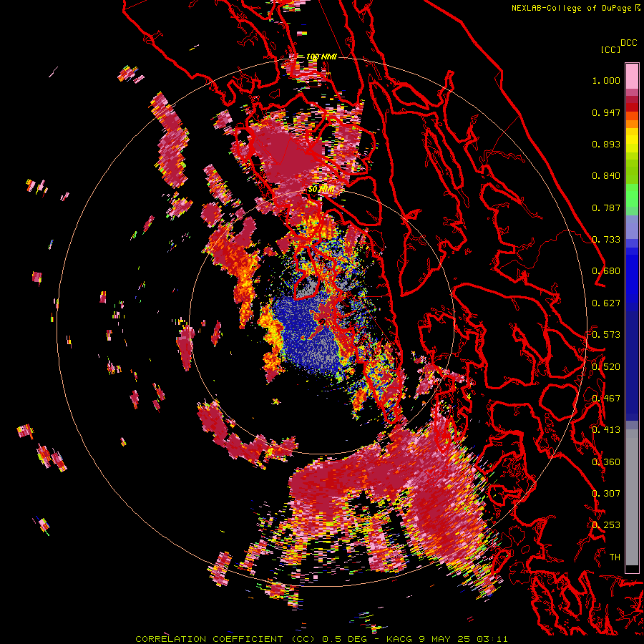Click the 0.787 color scale value
This screenshot has height=644, width=644.
[x=606, y=208]
